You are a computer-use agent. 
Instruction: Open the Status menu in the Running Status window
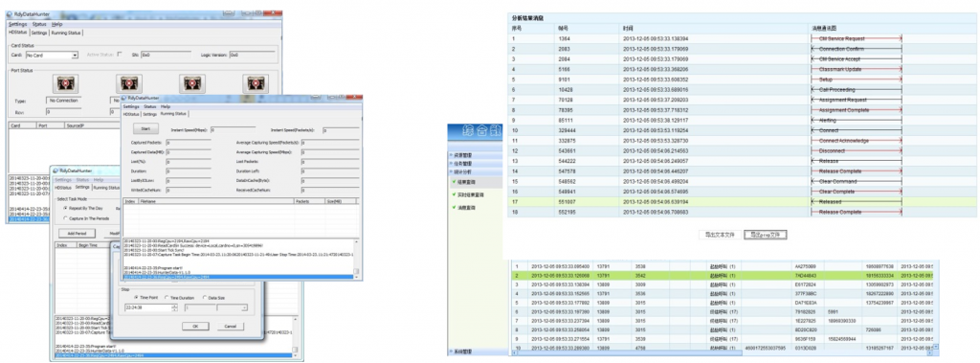point(149,107)
